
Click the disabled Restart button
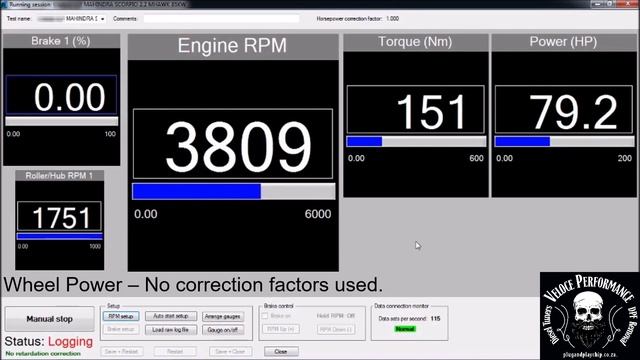[x=175, y=351]
